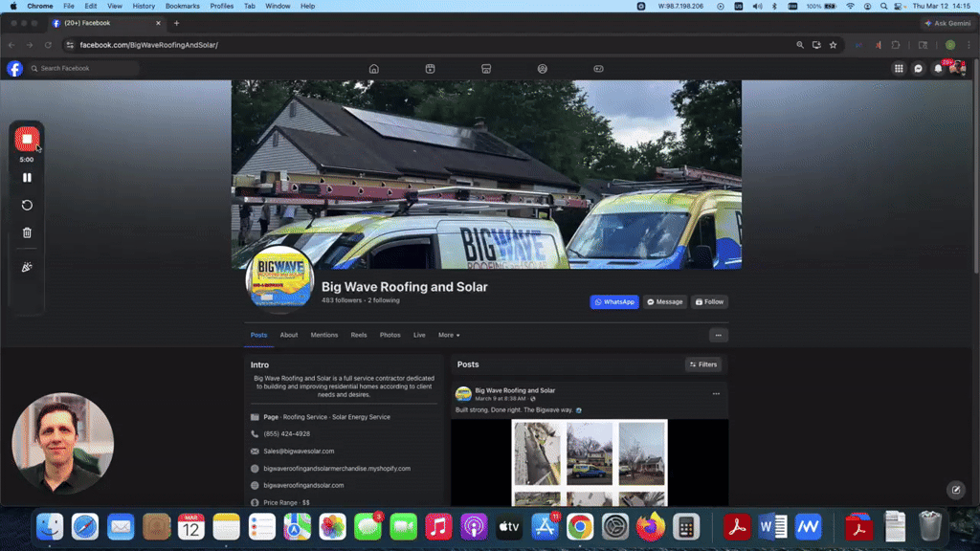Viewport: 980px width, 551px height.
Task: Open the Facebook Groups icon
Action: [543, 69]
